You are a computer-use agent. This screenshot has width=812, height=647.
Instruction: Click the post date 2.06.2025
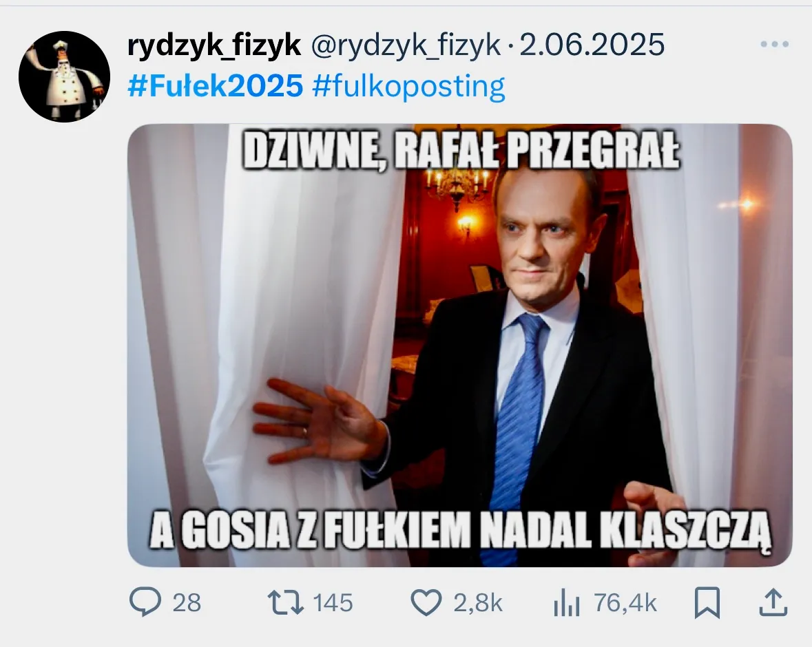(592, 45)
